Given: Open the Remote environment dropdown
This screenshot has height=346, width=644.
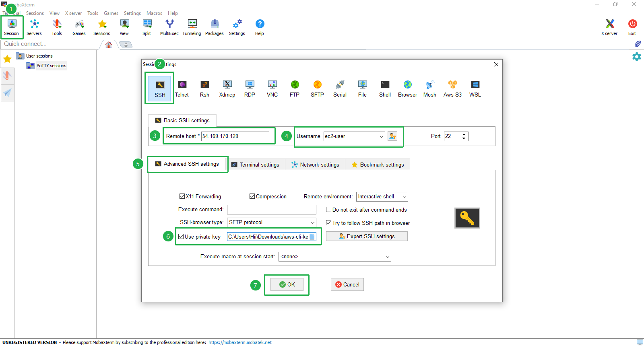Looking at the screenshot, I should point(382,197).
